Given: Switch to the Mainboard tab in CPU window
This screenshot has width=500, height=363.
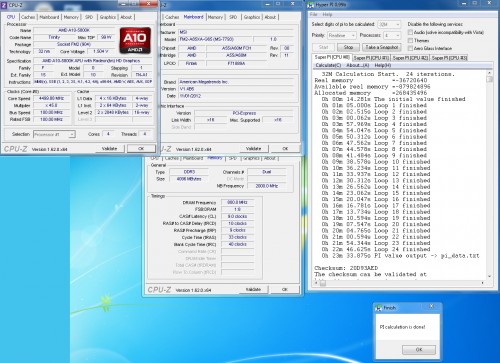Looking at the screenshot, I should pos(49,17).
